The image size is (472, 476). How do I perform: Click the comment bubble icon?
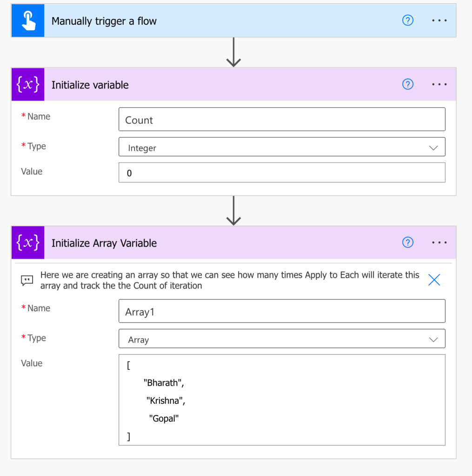pyautogui.click(x=27, y=280)
